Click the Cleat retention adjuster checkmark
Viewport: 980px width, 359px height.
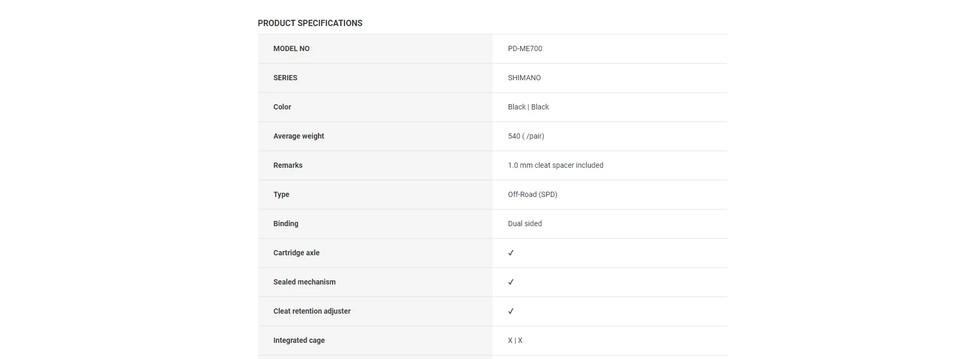(x=511, y=312)
